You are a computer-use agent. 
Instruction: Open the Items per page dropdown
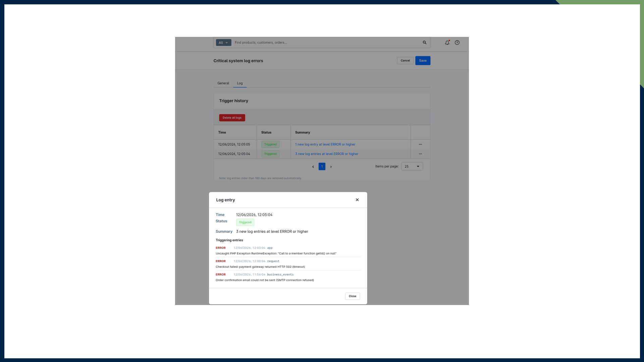coord(412,167)
